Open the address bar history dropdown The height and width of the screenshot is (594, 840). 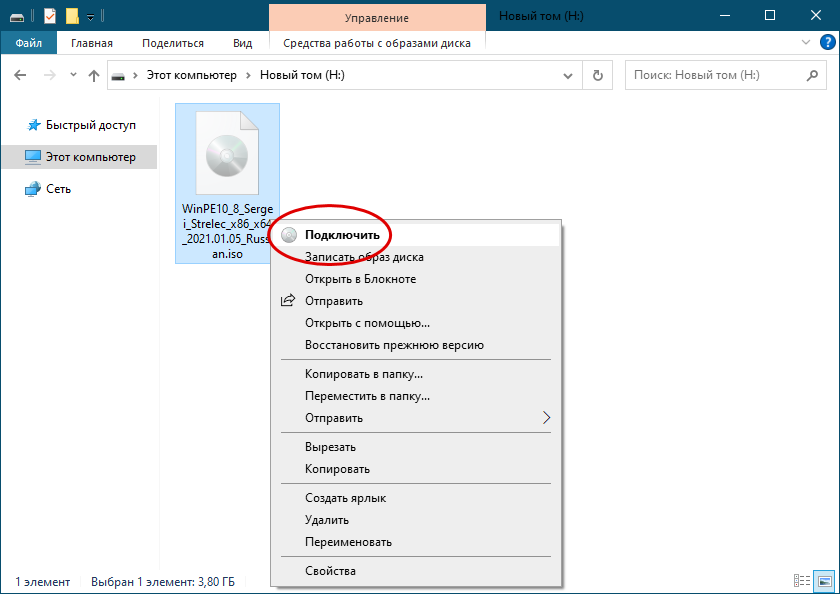[568, 76]
